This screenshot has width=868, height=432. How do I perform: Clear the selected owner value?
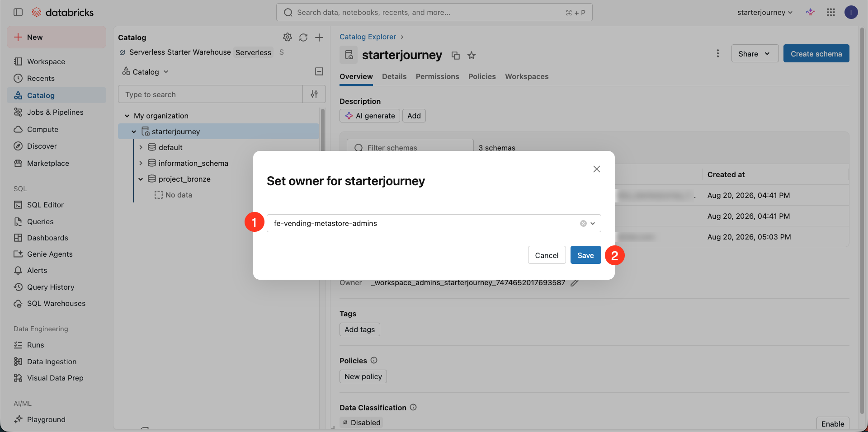point(583,223)
